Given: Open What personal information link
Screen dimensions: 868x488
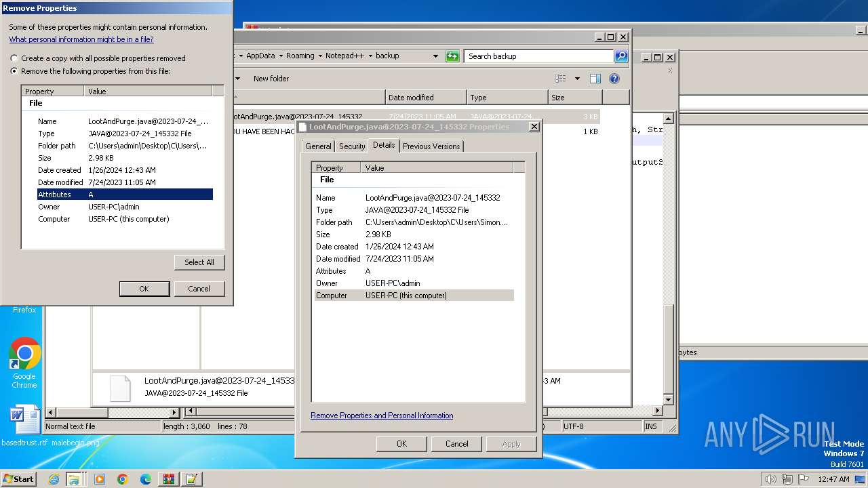Looking at the screenshot, I should click(x=81, y=39).
